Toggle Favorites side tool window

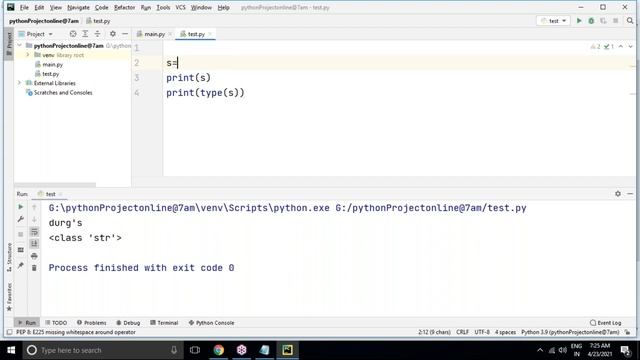coord(9,297)
